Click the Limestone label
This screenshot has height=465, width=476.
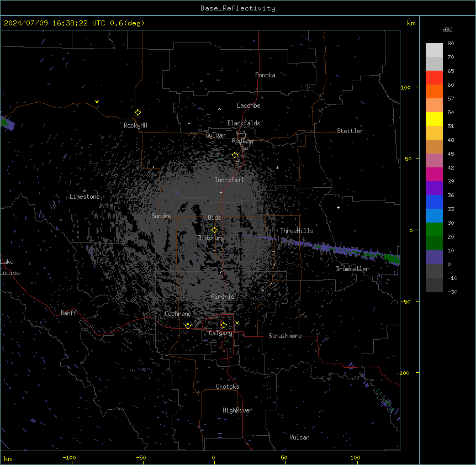[84, 197]
